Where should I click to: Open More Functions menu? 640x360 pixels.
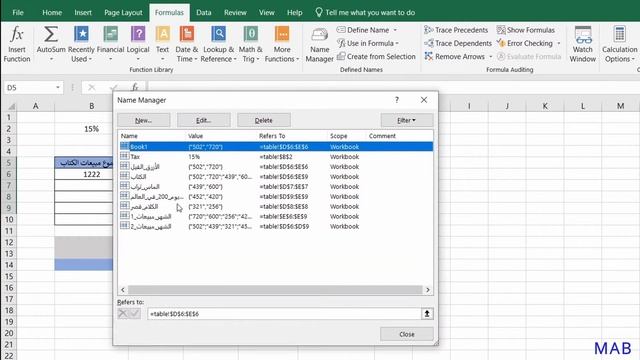click(x=282, y=44)
